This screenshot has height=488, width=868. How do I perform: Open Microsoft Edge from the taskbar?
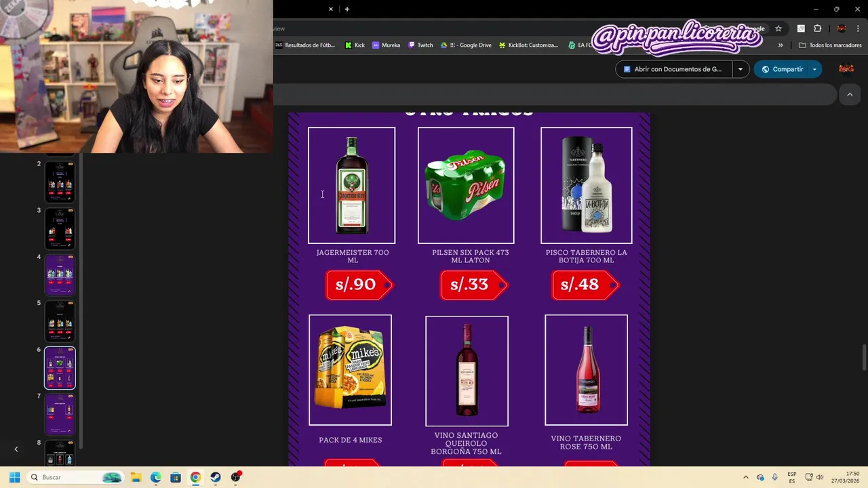coord(155,477)
